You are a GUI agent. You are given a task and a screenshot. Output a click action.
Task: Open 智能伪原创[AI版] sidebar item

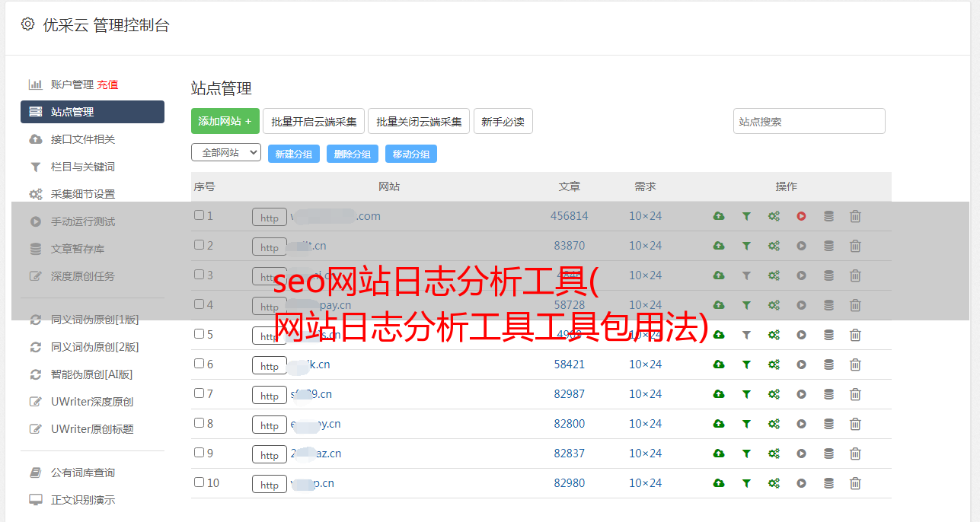click(92, 374)
